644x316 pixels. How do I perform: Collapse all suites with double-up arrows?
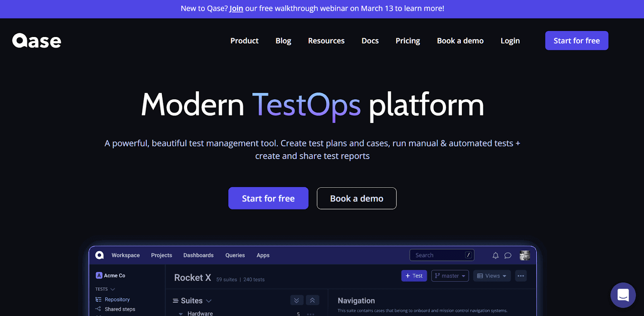coord(312,300)
